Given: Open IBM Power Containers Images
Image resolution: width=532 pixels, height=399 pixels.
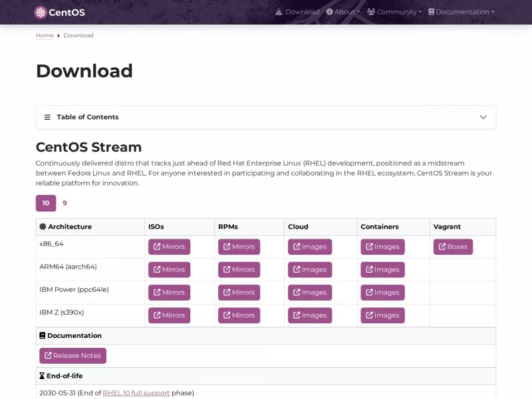Looking at the screenshot, I should click(382, 293).
